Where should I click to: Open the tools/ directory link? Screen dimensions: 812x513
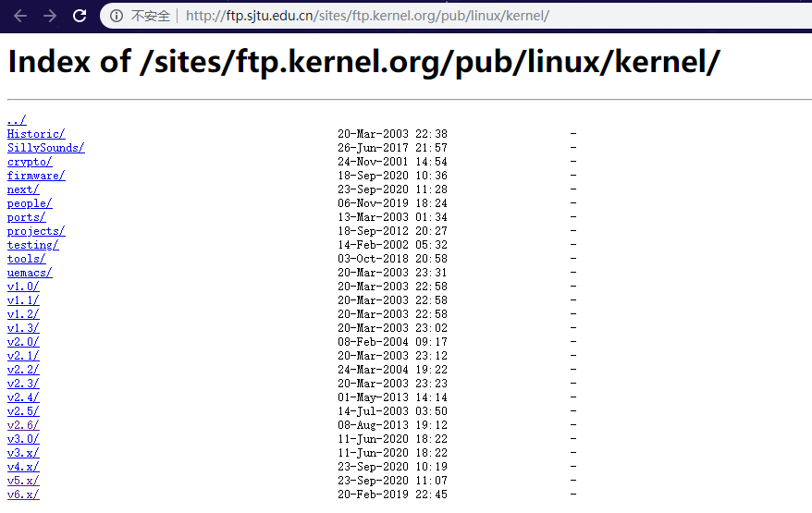[27, 260]
